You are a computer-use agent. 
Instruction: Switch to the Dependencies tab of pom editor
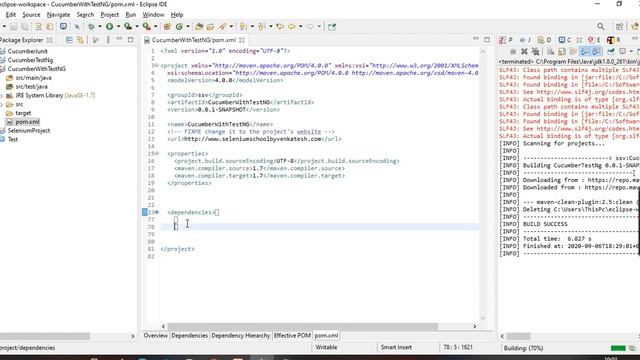coord(189,336)
